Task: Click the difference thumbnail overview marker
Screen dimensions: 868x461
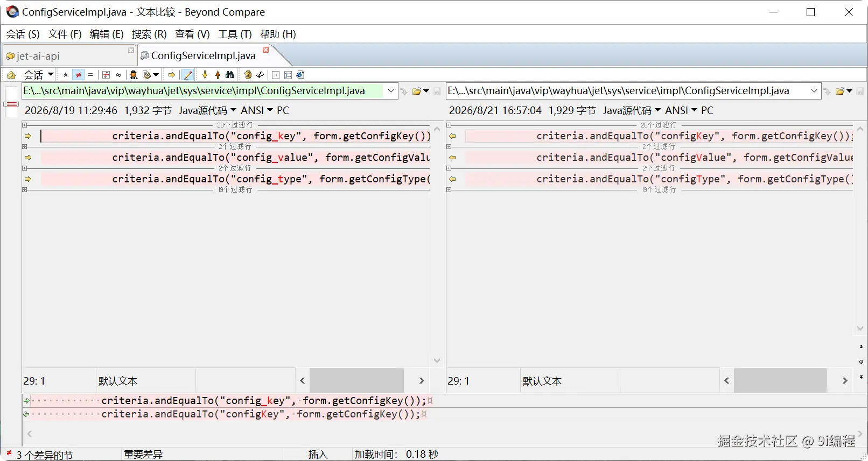Action: (x=11, y=103)
